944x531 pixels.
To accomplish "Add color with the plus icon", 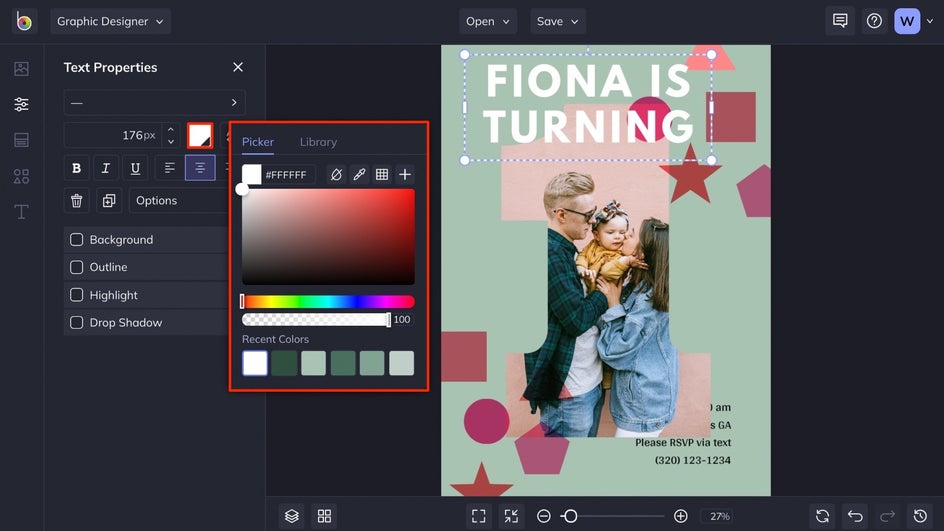I will 405,175.
